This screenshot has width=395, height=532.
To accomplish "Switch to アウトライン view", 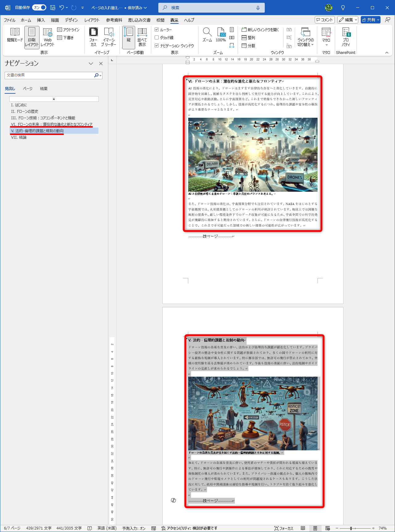I will point(68,30).
